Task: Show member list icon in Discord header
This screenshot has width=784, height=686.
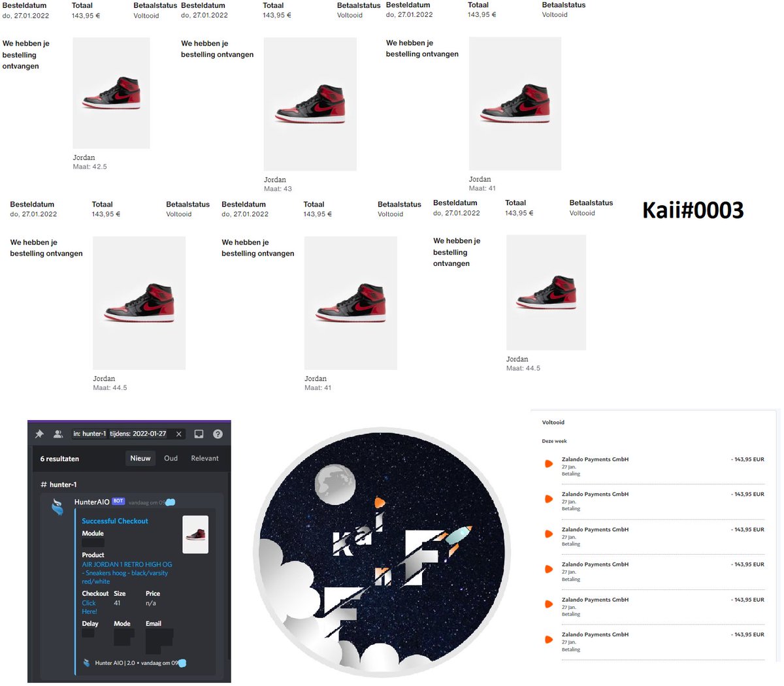Action: (x=58, y=434)
